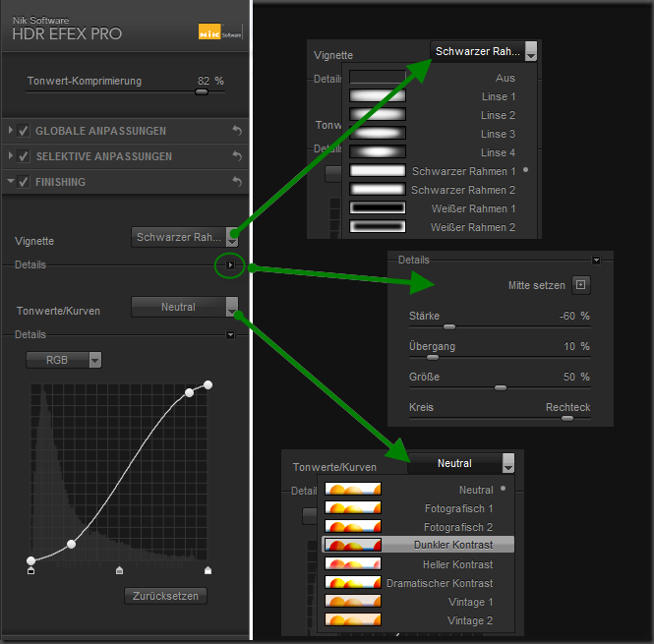Expand the Globale Anpassungen section
Image resolution: width=654 pixels, height=644 pixels.
tap(11, 130)
